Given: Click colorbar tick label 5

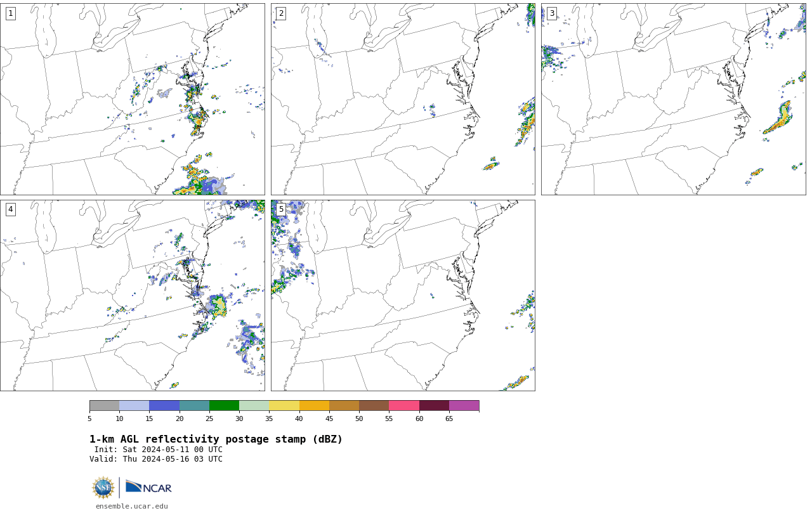Looking at the screenshot, I should tap(89, 419).
